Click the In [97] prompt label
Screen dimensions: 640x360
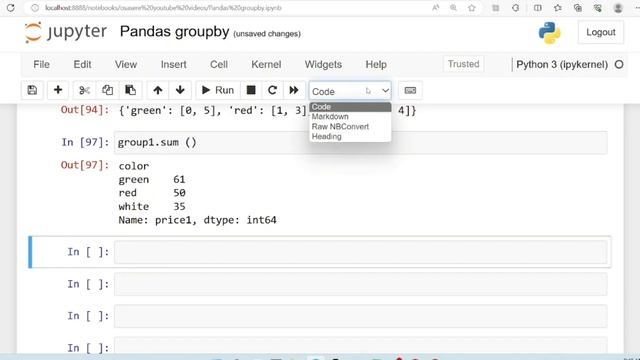pos(85,142)
